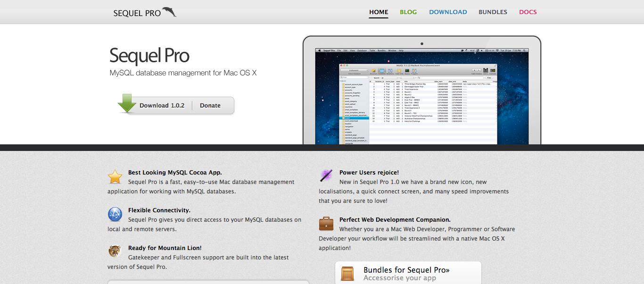Click the SEQUEL PRO header logo text
The image size is (644, 284).
[137, 13]
